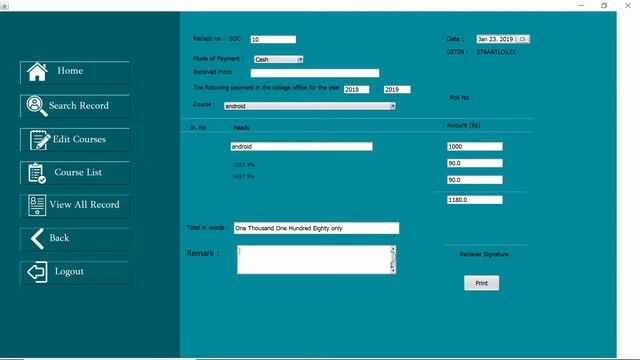
Task: Go to Home label in sidebar
Action: click(70, 71)
